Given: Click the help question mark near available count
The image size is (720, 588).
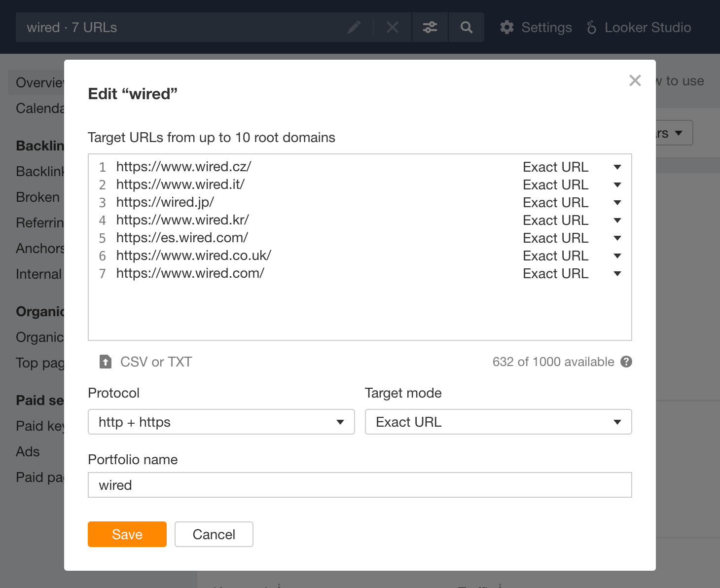Looking at the screenshot, I should click(626, 362).
